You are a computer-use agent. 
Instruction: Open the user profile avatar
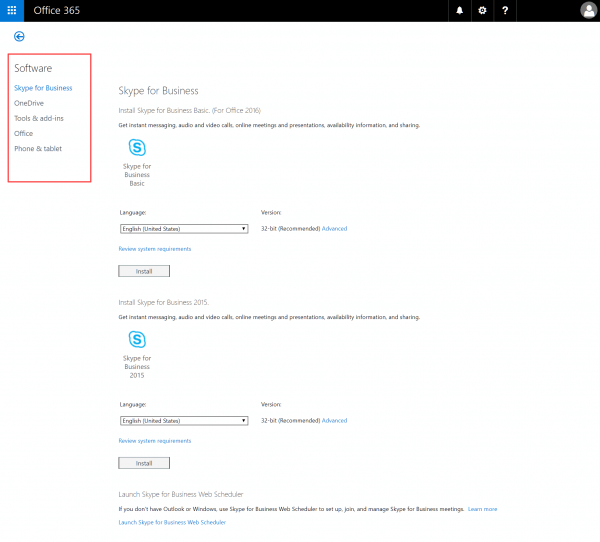[589, 10]
